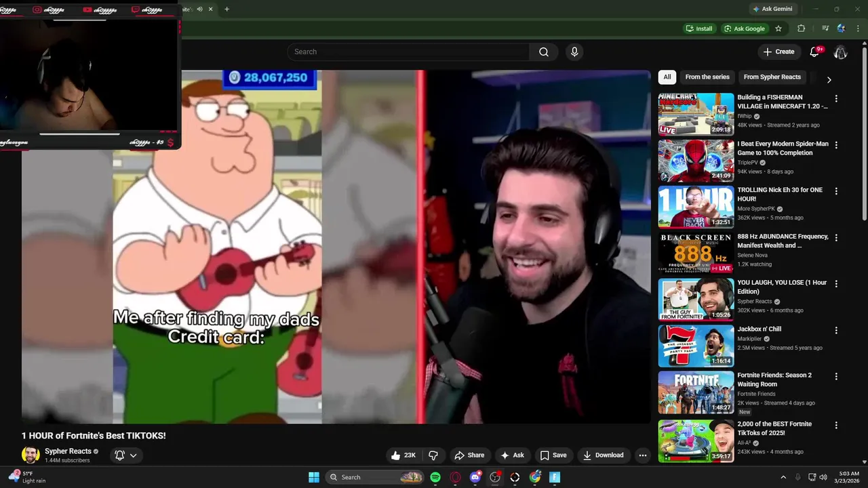Open Building a FISHERMAN VILLAGE thumbnail
Image resolution: width=868 pixels, height=488 pixels.
(696, 114)
